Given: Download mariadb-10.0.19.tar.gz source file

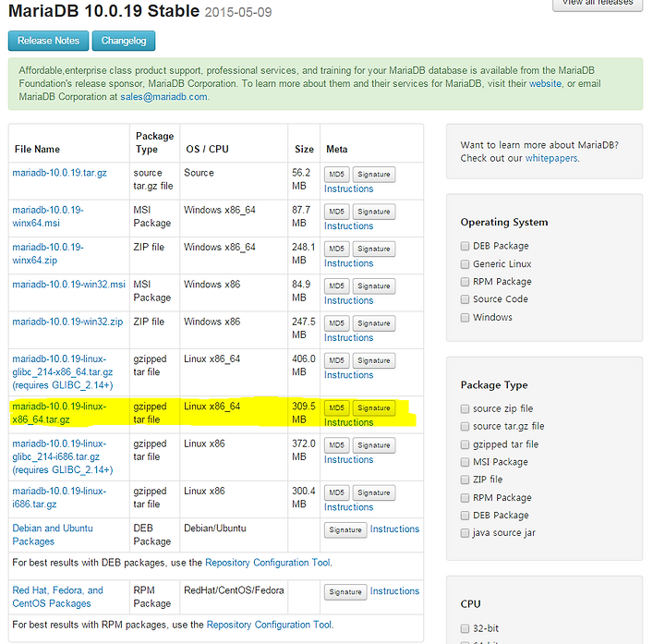Looking at the screenshot, I should 59,173.
